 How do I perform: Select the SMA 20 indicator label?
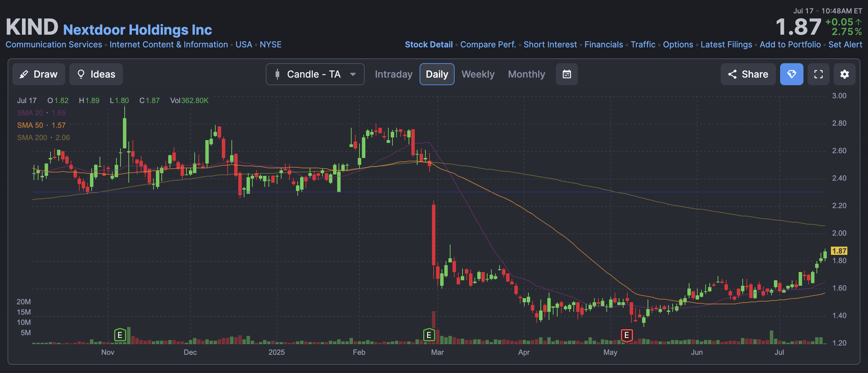click(x=30, y=113)
